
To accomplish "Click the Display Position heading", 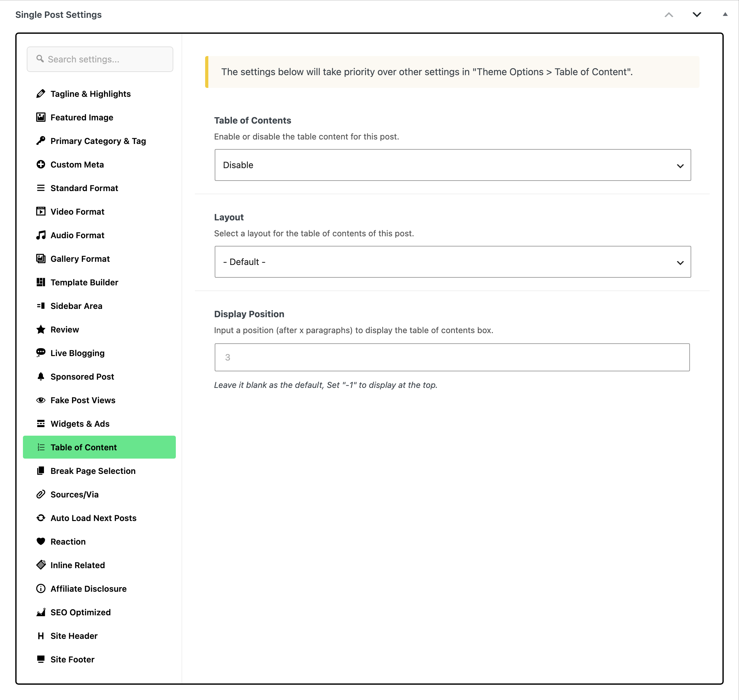I will pos(249,314).
